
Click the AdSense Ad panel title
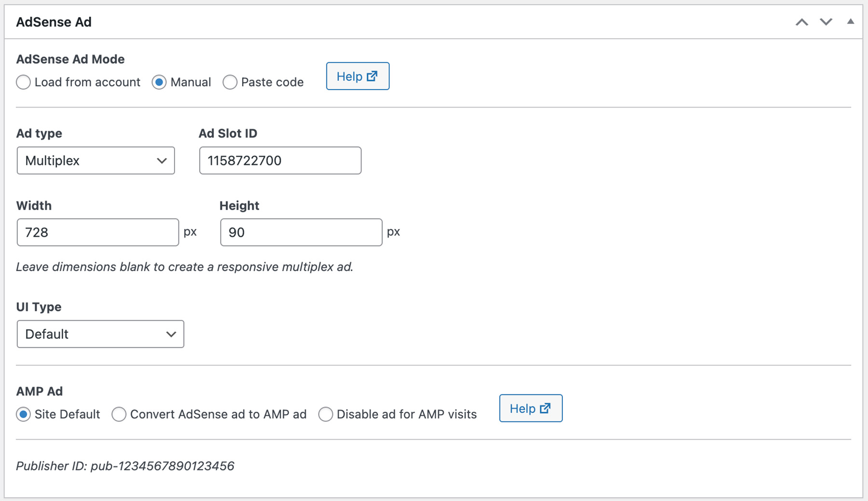(x=54, y=22)
